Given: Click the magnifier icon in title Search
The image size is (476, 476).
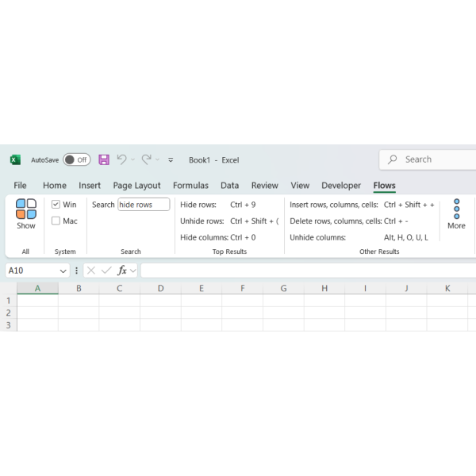Looking at the screenshot, I should 392,159.
